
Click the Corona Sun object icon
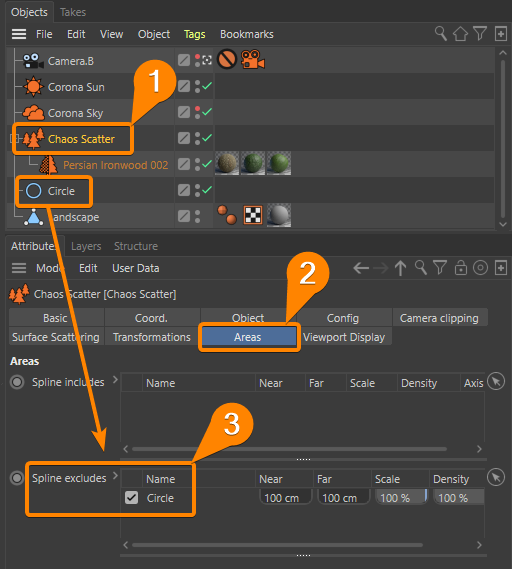tap(33, 87)
